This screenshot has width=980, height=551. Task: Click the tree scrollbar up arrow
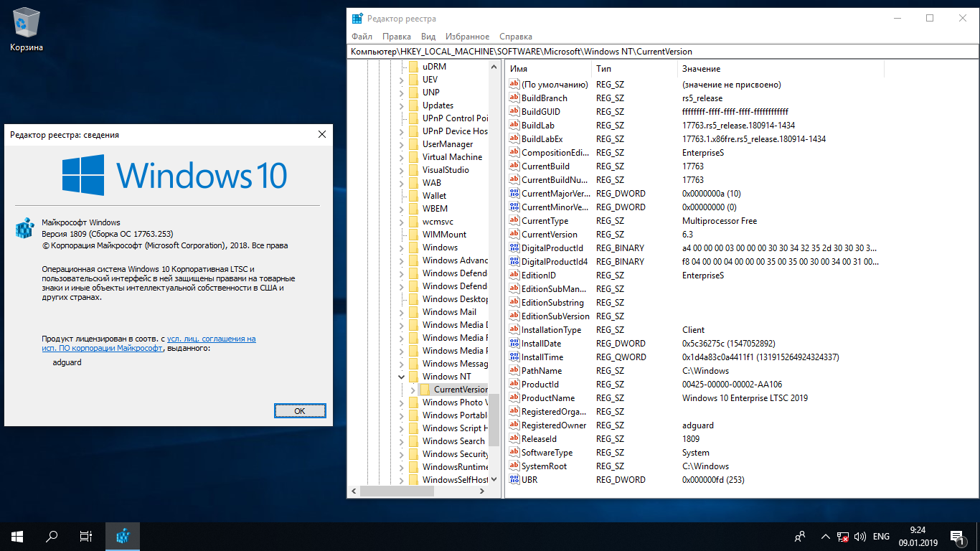494,66
